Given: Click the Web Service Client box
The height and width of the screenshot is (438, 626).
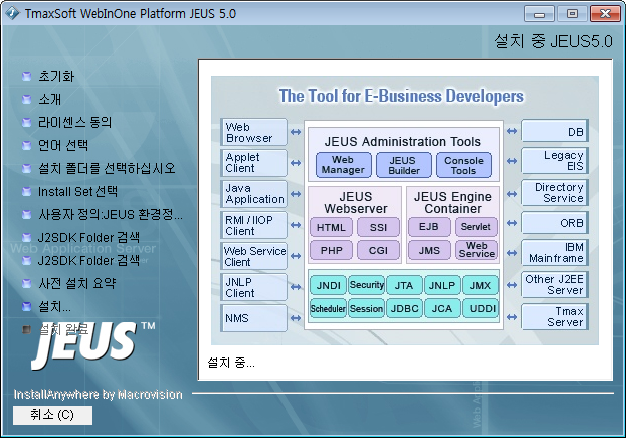Looking at the screenshot, I should coord(254,256).
